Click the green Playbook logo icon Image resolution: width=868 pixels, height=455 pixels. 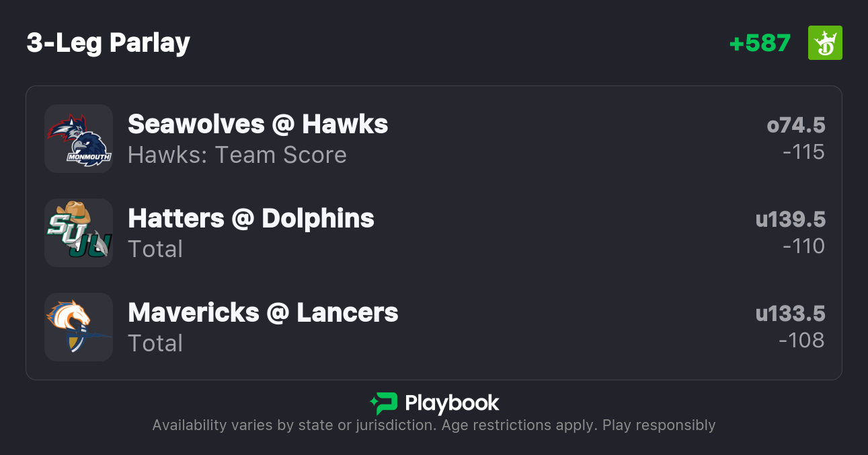(x=384, y=403)
